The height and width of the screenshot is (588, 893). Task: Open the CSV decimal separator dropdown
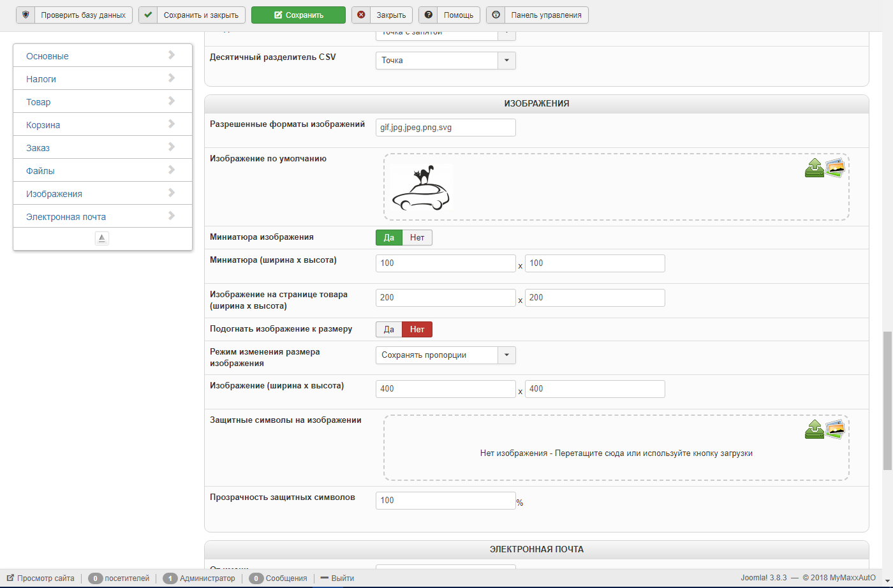(506, 61)
